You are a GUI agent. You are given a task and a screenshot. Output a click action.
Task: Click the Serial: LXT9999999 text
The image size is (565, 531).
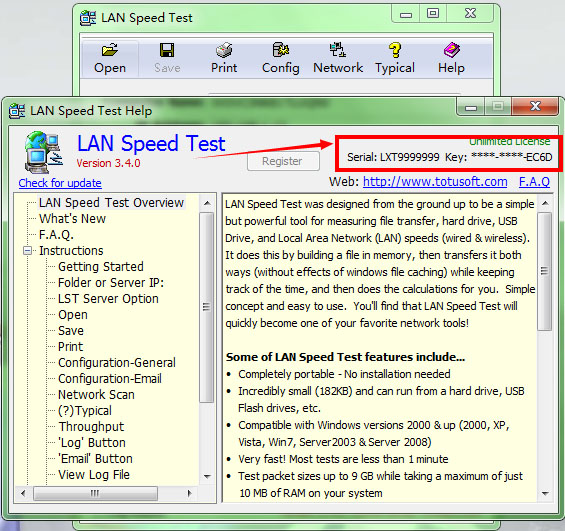tap(393, 157)
